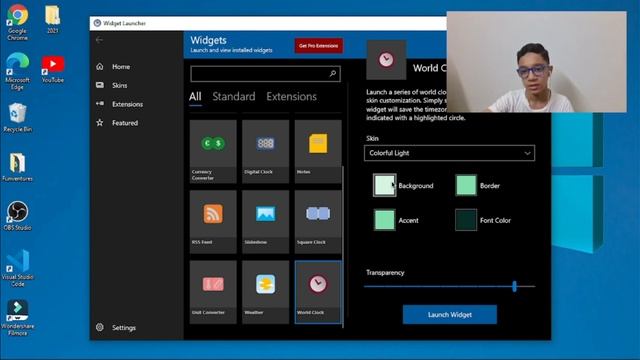Pick the Border color swatch

[466, 185]
